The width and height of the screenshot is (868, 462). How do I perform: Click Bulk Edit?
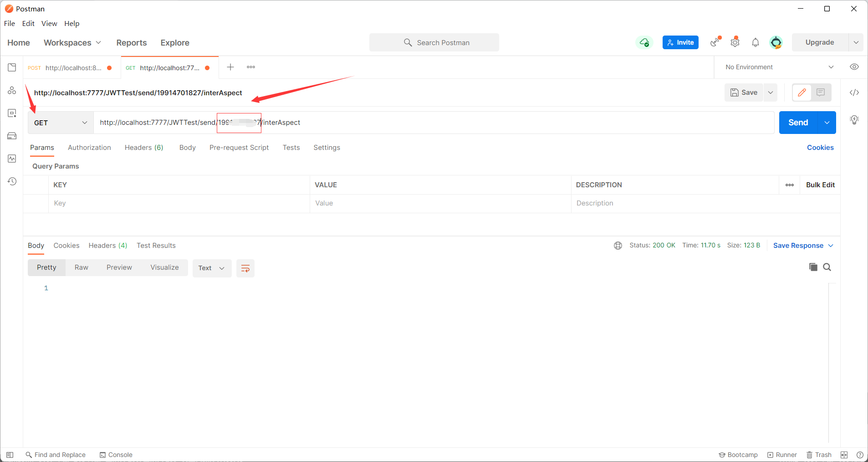tap(820, 185)
